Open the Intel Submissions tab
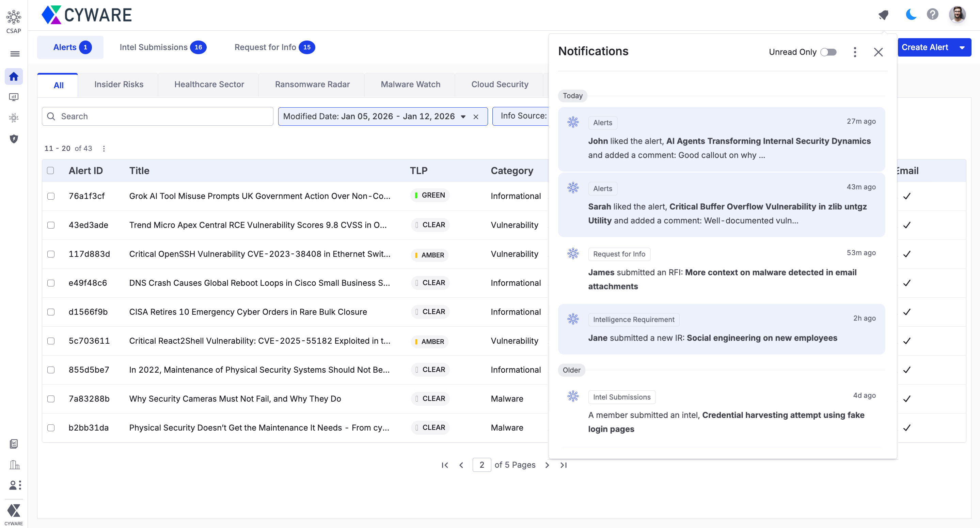The height and width of the screenshot is (528, 980). pyautogui.click(x=154, y=47)
